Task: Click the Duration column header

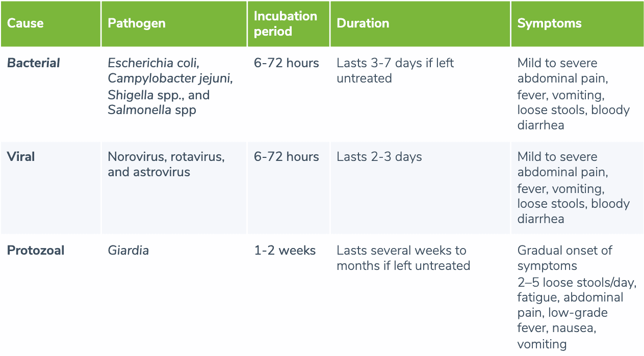Action: (363, 23)
